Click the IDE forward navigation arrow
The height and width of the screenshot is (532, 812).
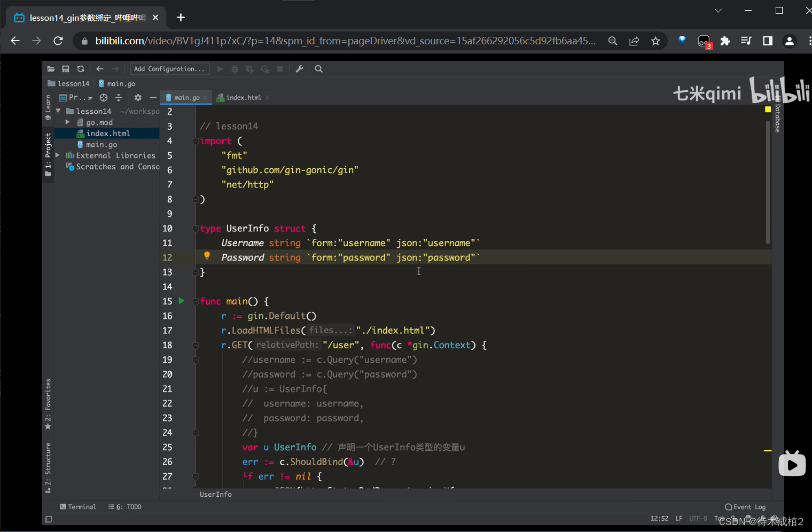click(115, 69)
